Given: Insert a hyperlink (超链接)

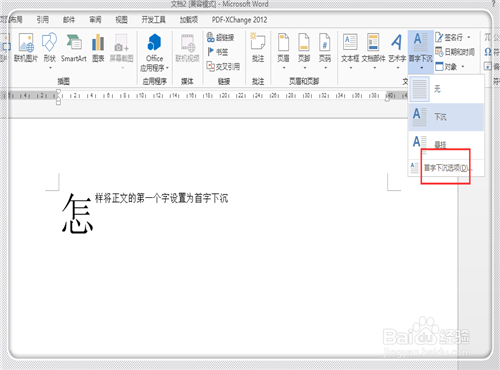Looking at the screenshot, I should [220, 37].
